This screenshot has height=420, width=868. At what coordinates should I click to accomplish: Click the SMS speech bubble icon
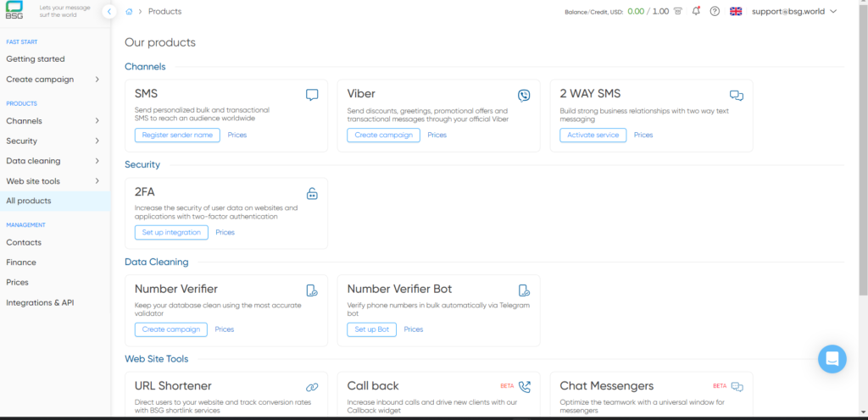pyautogui.click(x=312, y=95)
